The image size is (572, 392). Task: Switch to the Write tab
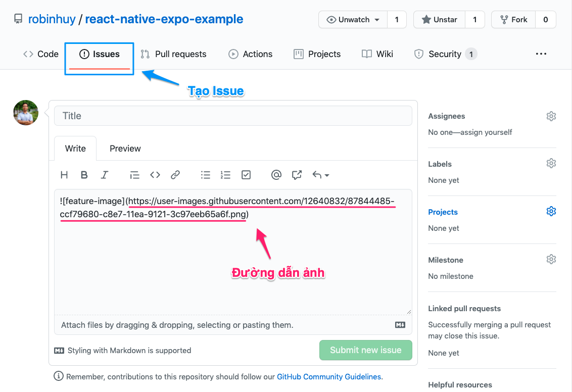click(75, 149)
